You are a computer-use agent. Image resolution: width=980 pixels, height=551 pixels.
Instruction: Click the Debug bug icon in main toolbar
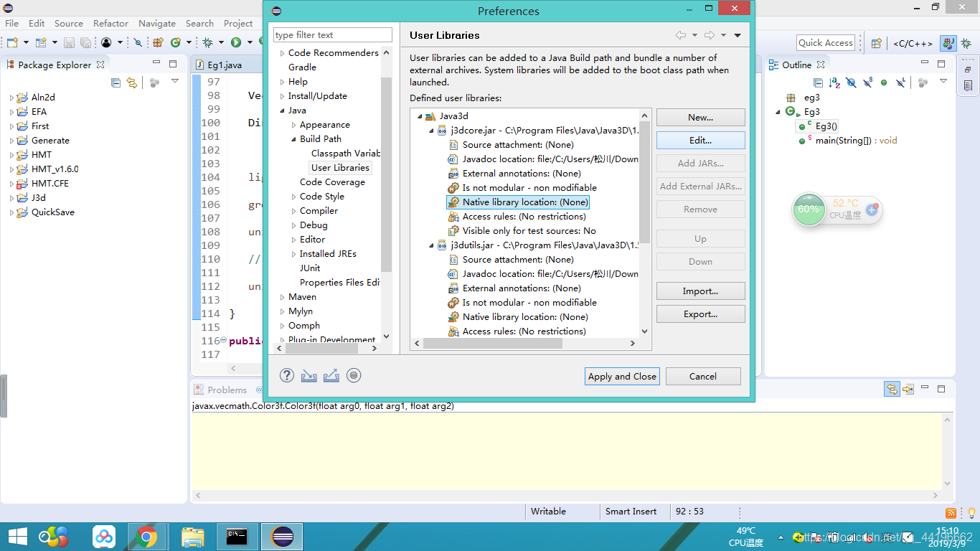pyautogui.click(x=207, y=43)
